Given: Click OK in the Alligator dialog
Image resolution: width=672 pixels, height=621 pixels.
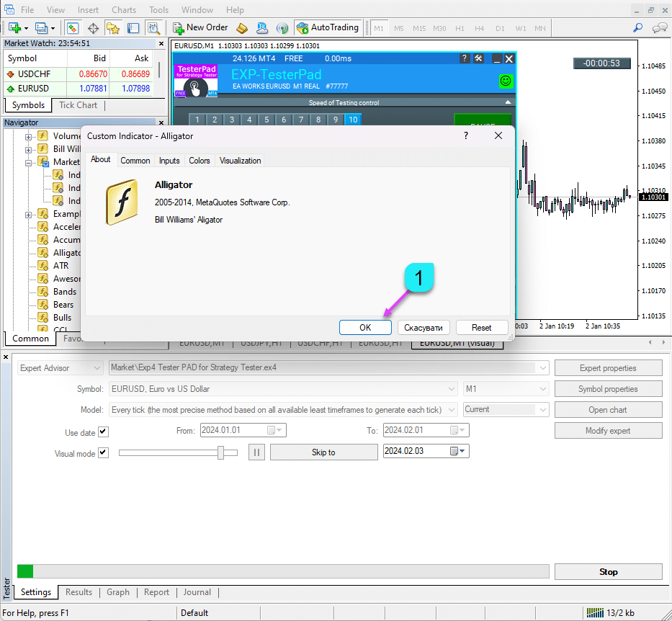Looking at the screenshot, I should click(x=365, y=327).
